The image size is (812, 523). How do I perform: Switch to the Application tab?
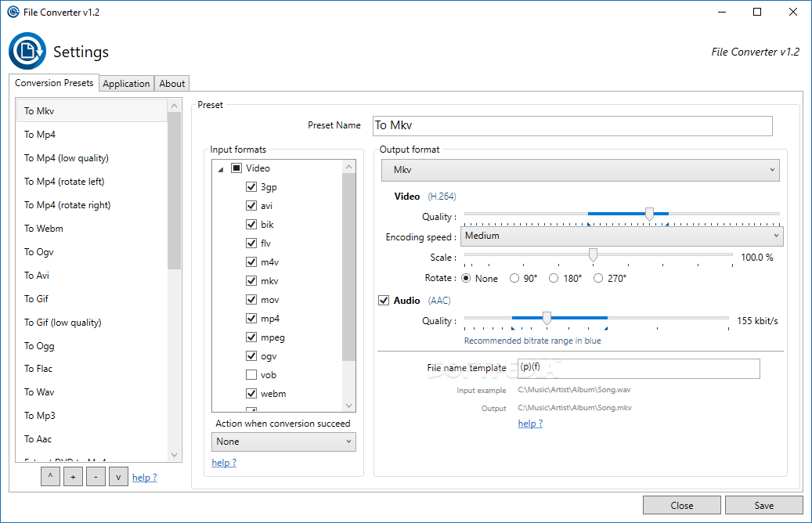[x=126, y=83]
